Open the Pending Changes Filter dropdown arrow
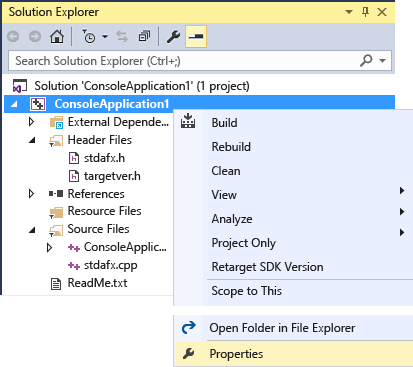This screenshot has height=367, width=413. (x=105, y=36)
